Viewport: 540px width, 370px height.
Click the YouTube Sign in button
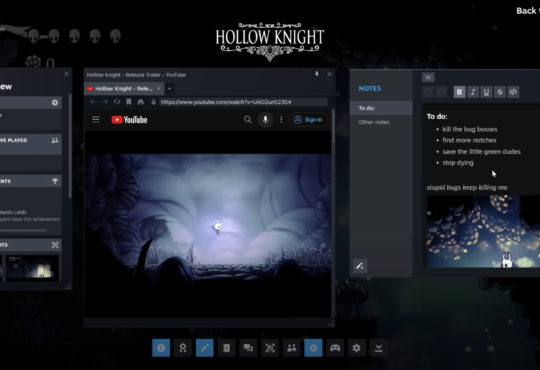(x=308, y=120)
